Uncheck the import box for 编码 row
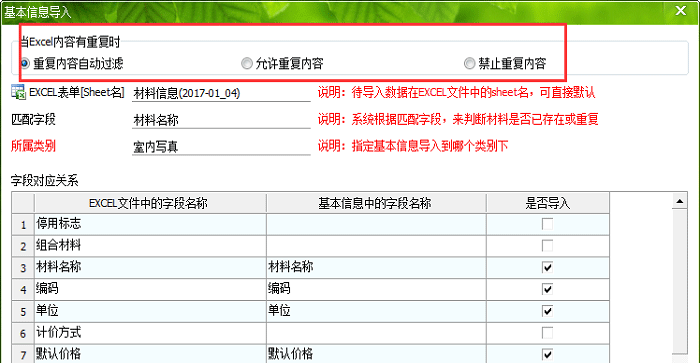Screen dimensions: 700x363 tap(547, 289)
